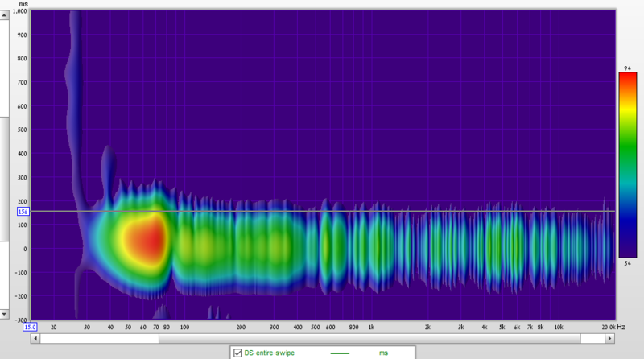Click the vertical scrollbar thumb
Image resolution: width=644 pixels, height=359 pixels.
[4, 179]
